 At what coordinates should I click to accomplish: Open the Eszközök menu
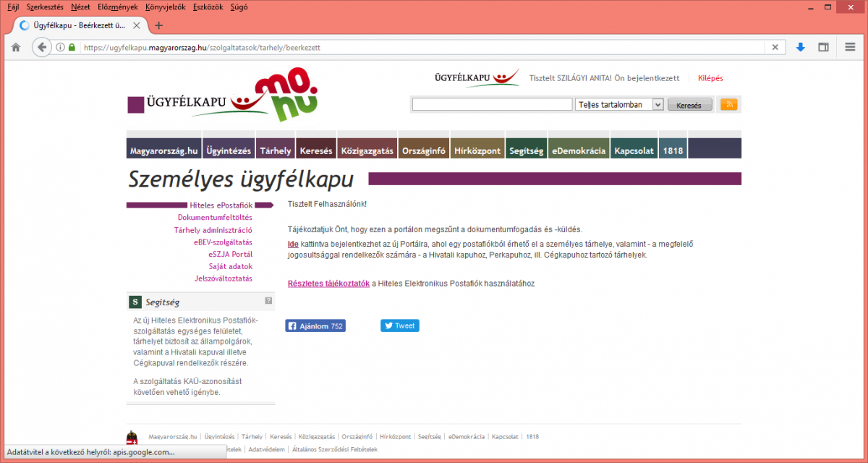208,7
